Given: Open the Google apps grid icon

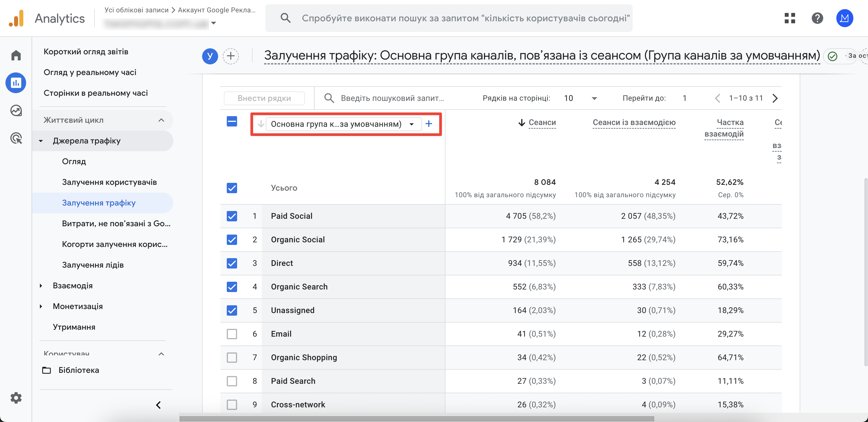Looking at the screenshot, I should click(789, 18).
